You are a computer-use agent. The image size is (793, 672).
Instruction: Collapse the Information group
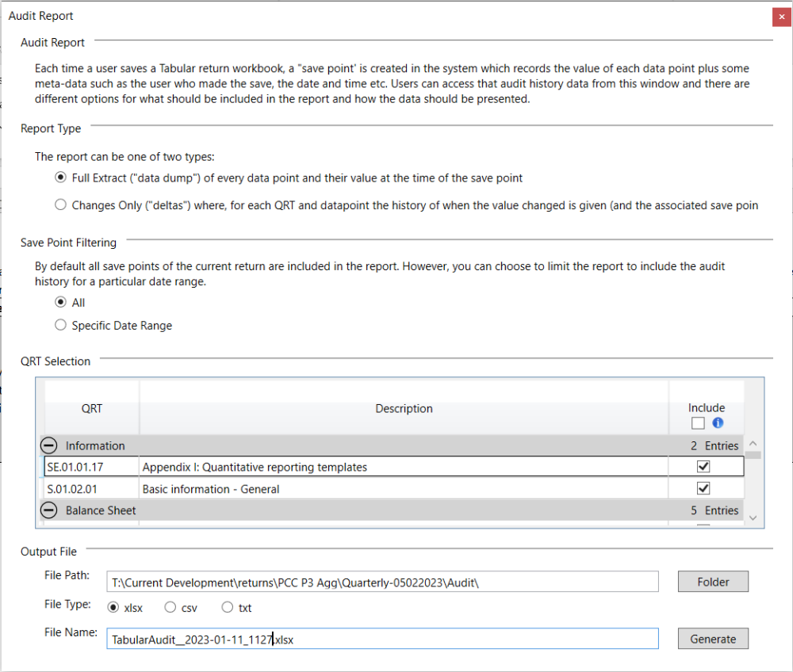point(48,445)
